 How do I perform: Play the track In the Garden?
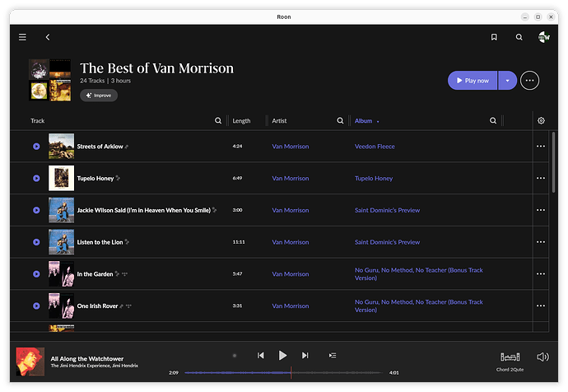[x=36, y=274]
